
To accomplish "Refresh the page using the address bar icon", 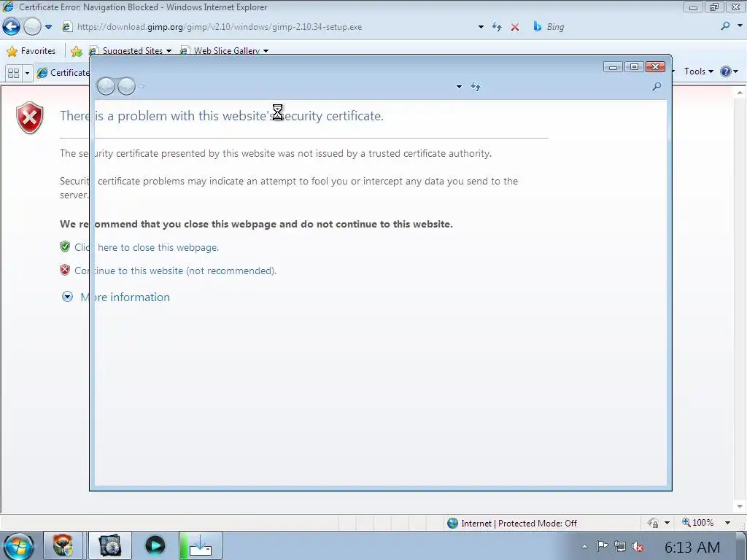I will coord(497,27).
